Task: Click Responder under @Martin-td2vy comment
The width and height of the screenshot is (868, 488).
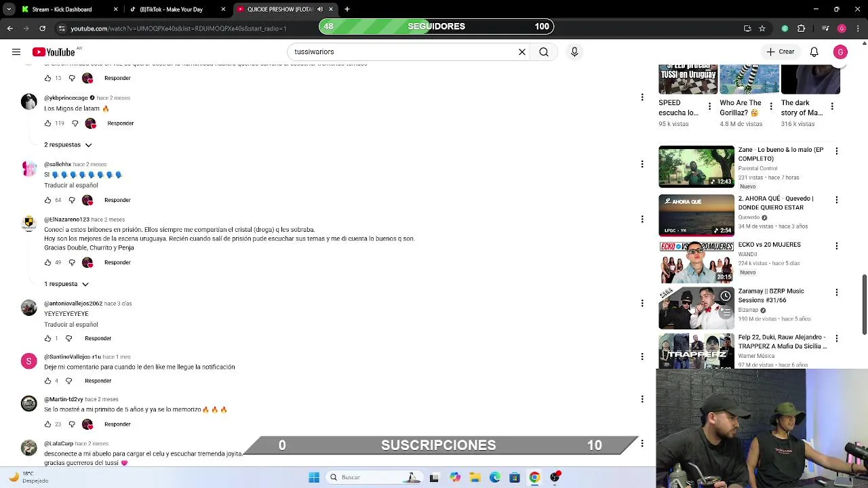Action: click(117, 424)
